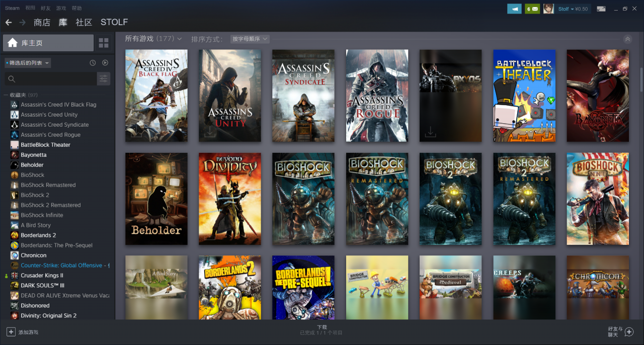
Task: Click the BattleBlock Theater list icon
Action: (x=15, y=145)
